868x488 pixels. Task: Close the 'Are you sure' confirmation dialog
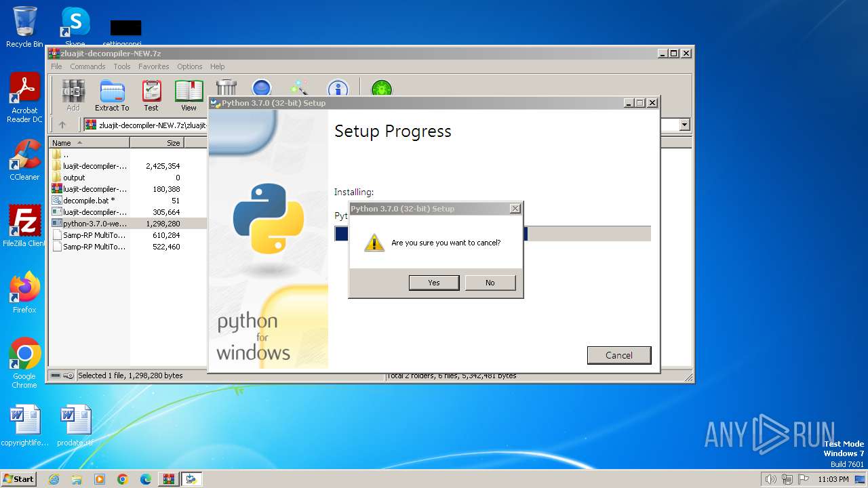coord(515,209)
